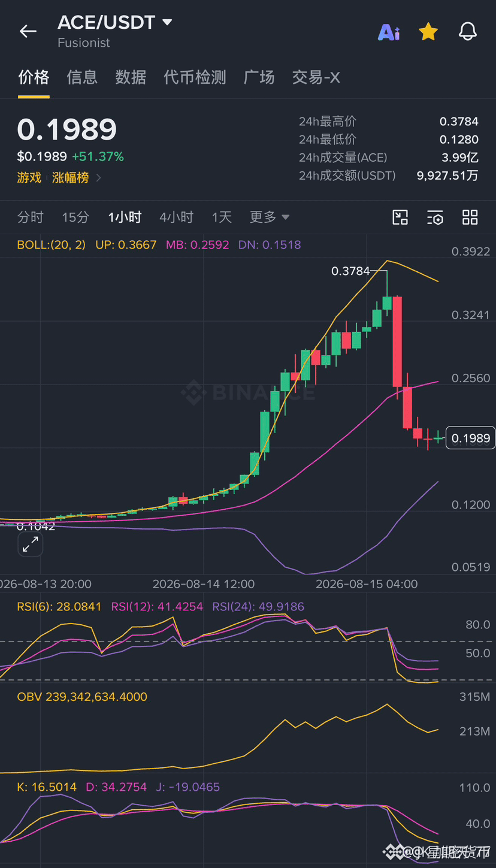Open the price alert bell icon
The height and width of the screenshot is (868, 496).
coord(468,31)
